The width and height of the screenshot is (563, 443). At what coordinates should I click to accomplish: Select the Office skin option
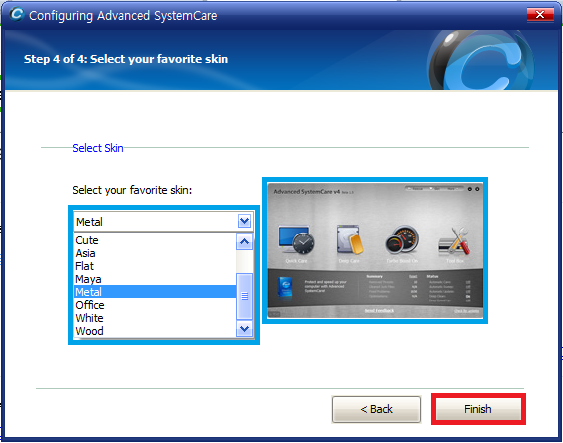point(155,305)
